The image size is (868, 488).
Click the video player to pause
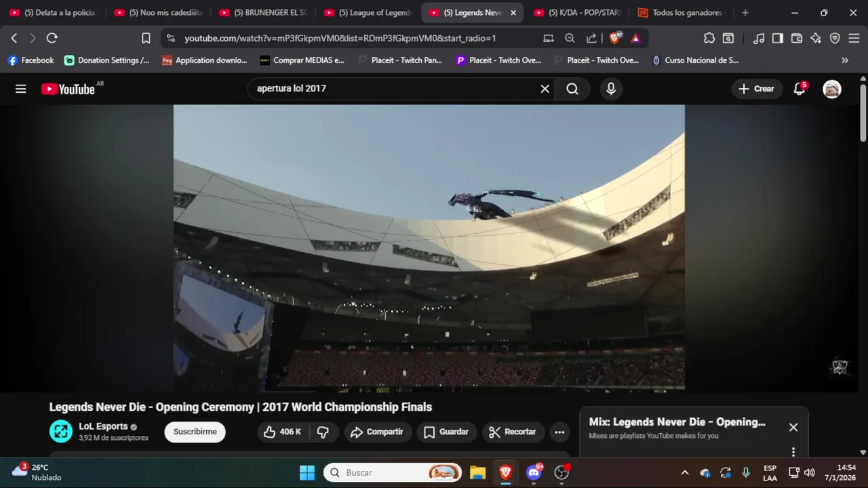[429, 247]
